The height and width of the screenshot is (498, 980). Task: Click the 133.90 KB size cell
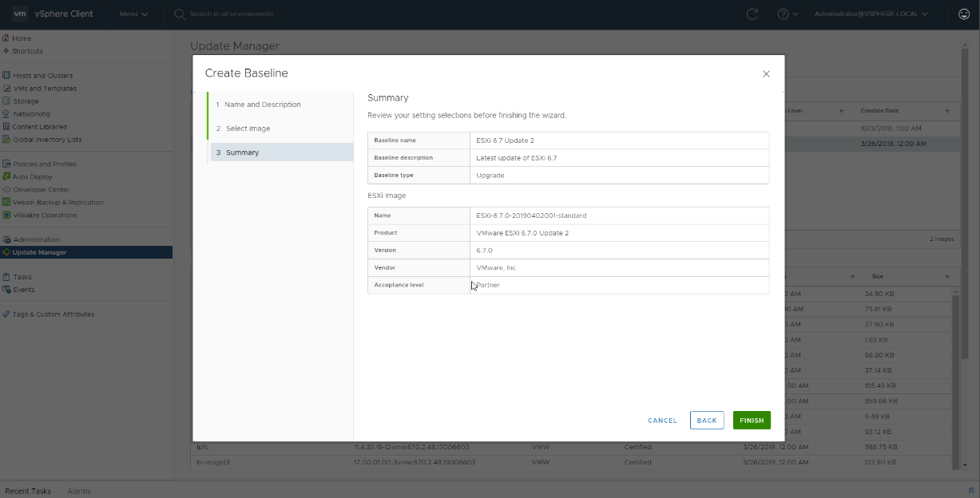(881, 462)
